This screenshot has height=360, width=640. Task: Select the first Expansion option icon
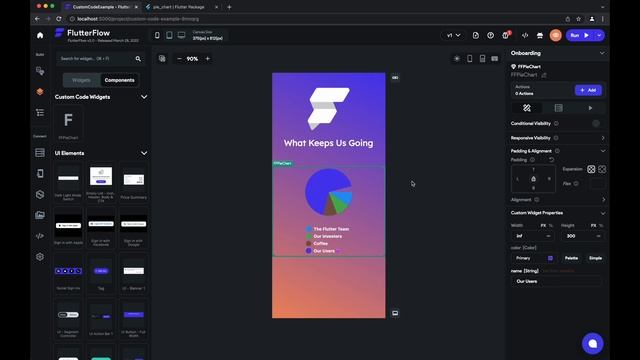591,169
